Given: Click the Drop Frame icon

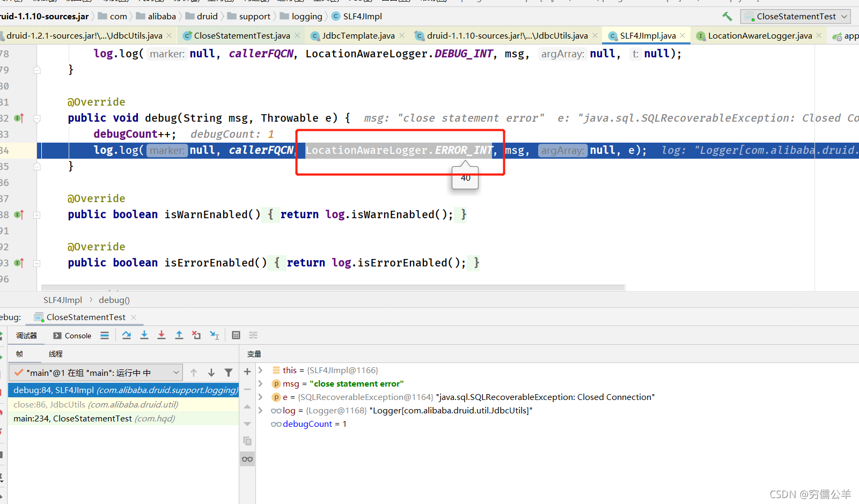Looking at the screenshot, I should 196,335.
